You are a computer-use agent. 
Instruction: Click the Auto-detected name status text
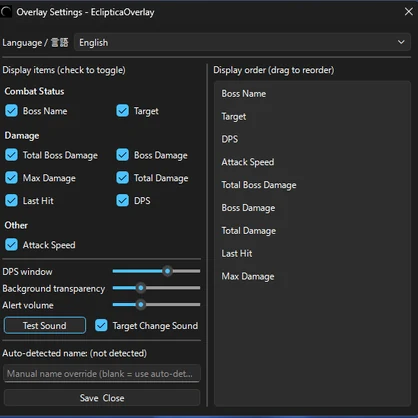click(x=74, y=353)
